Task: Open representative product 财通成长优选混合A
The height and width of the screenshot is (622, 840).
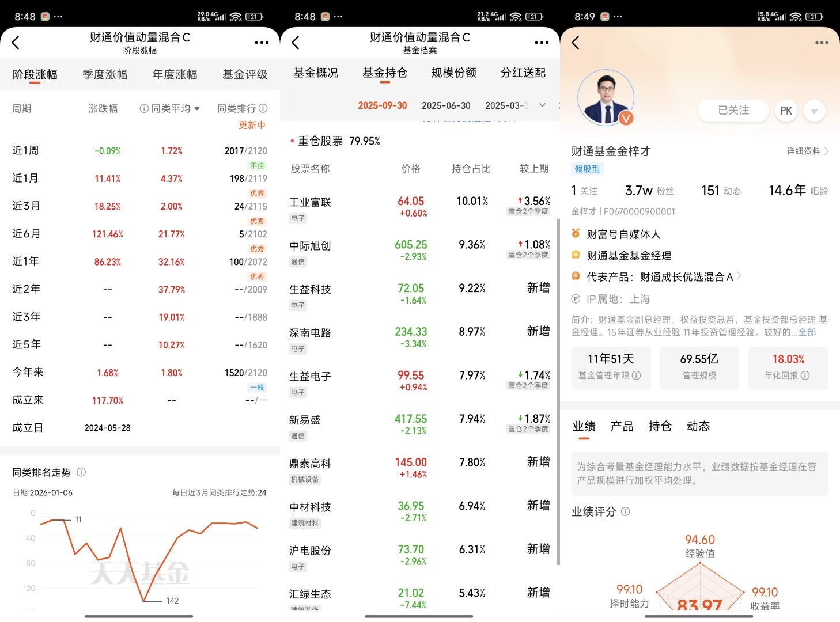Action: [x=690, y=277]
